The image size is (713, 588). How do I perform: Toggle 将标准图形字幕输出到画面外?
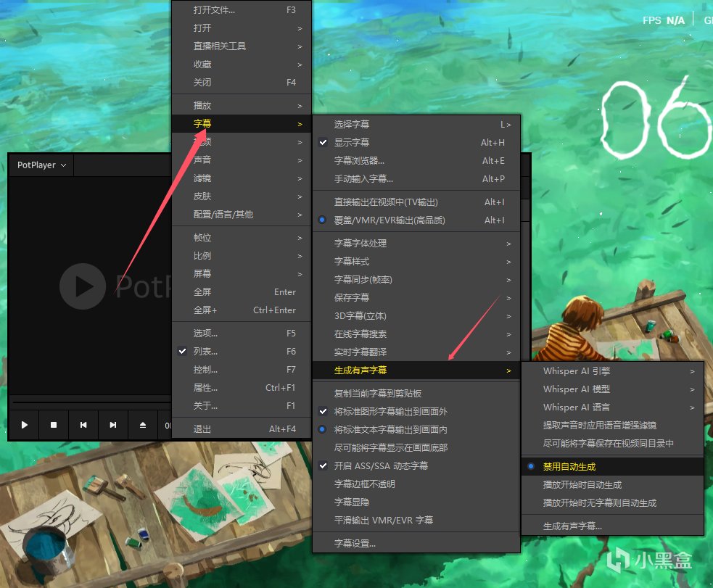(416, 411)
